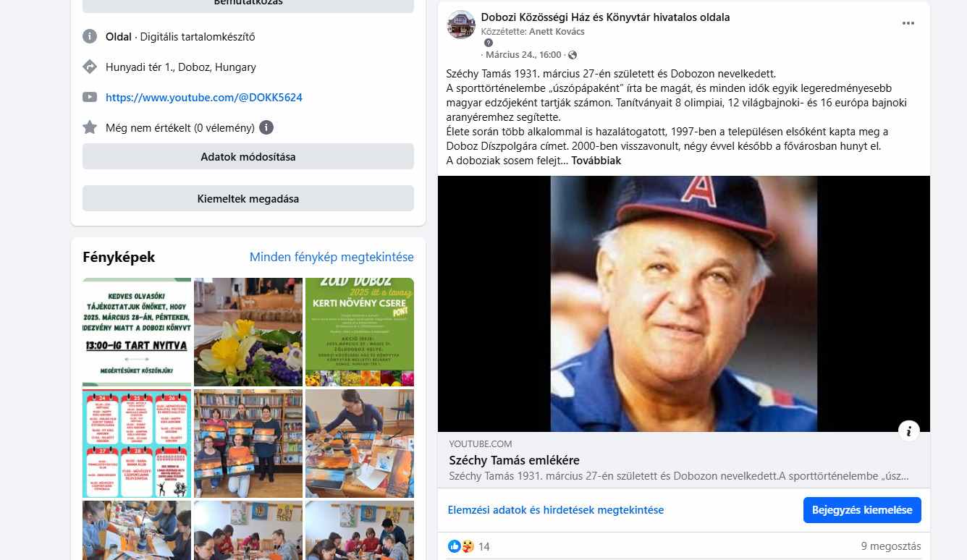
Task: Expand post text with Továbbiak
Action: pyautogui.click(x=596, y=161)
